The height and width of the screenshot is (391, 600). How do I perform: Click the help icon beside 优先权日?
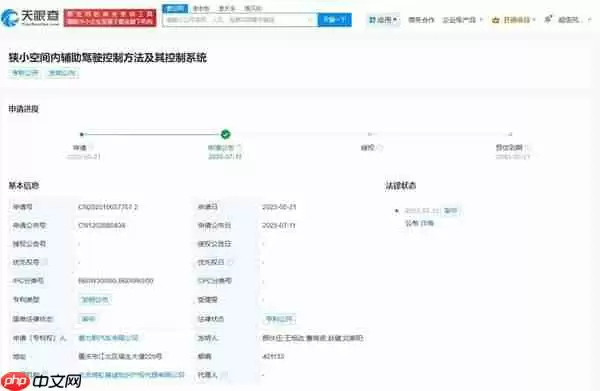click(230, 262)
